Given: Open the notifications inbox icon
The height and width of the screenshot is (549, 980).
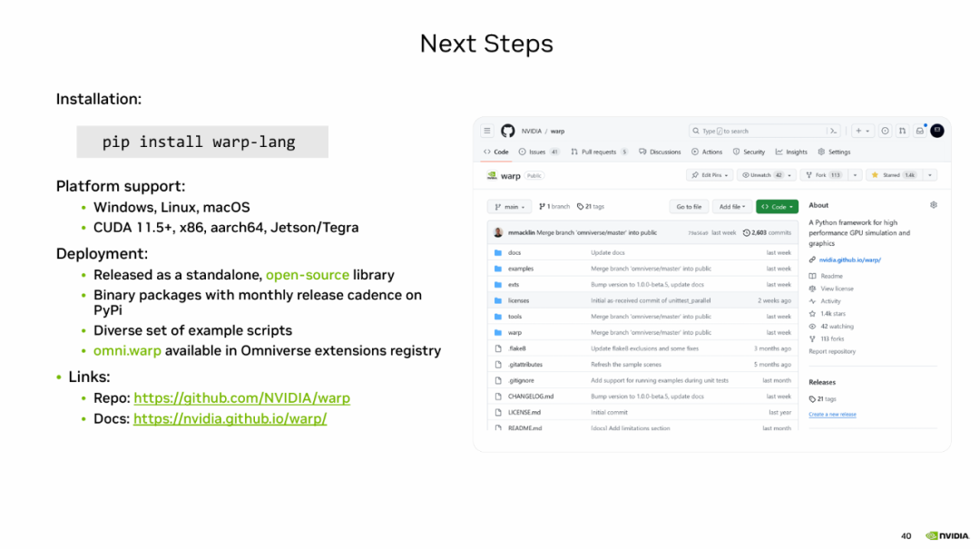Looking at the screenshot, I should 920,131.
